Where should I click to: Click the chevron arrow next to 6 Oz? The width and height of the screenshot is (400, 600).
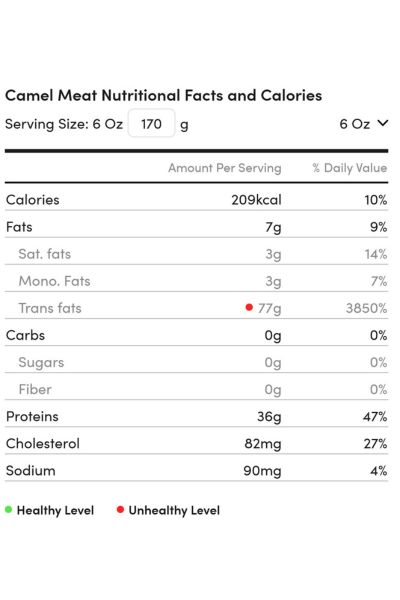(x=382, y=123)
